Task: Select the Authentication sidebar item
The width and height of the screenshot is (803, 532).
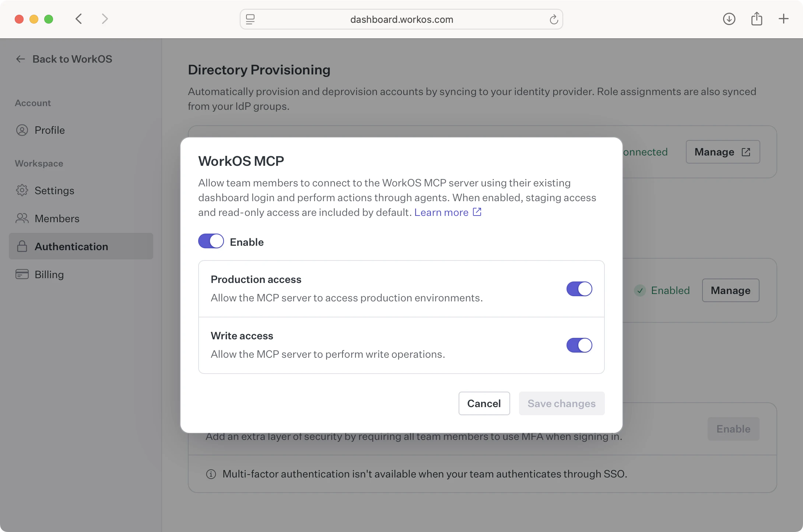Action: [81, 246]
